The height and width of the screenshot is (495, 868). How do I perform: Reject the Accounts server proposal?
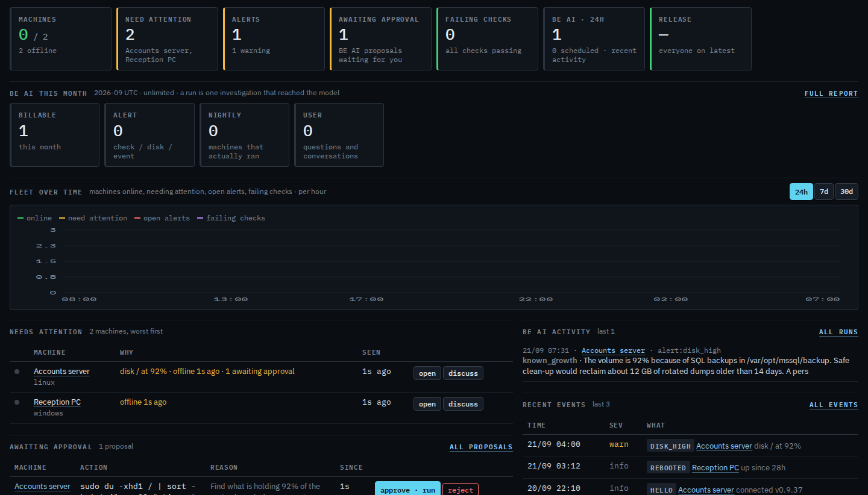[x=461, y=490]
